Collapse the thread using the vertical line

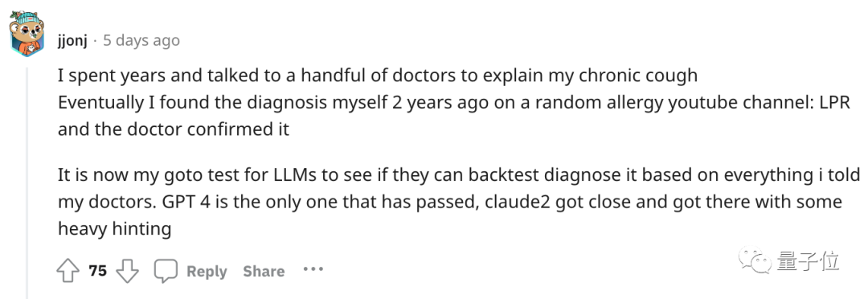[27, 182]
